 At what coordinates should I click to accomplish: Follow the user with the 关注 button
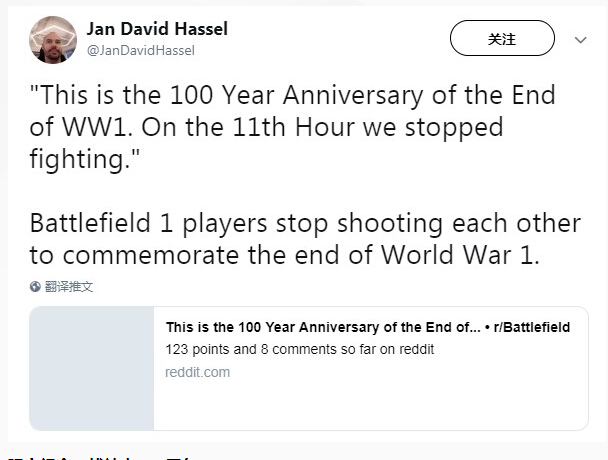click(502, 38)
